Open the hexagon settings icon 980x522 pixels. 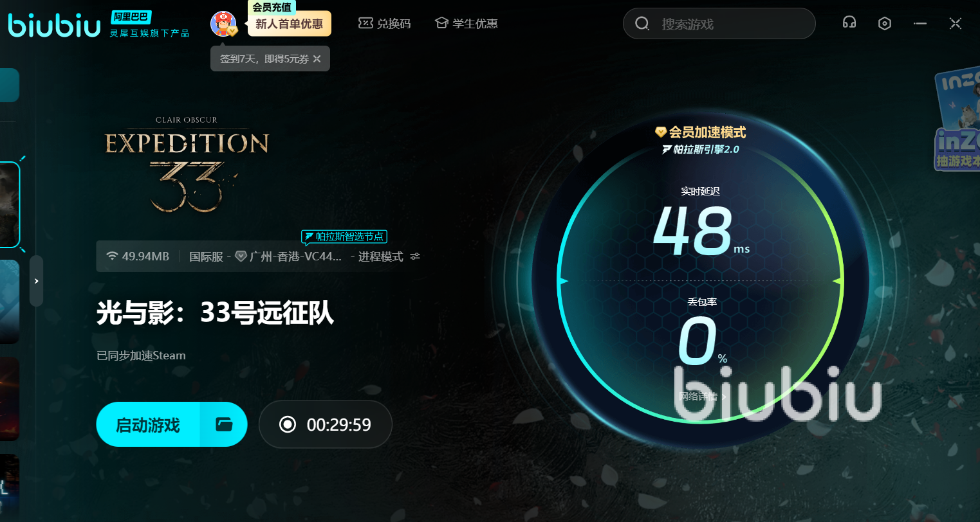click(x=885, y=24)
